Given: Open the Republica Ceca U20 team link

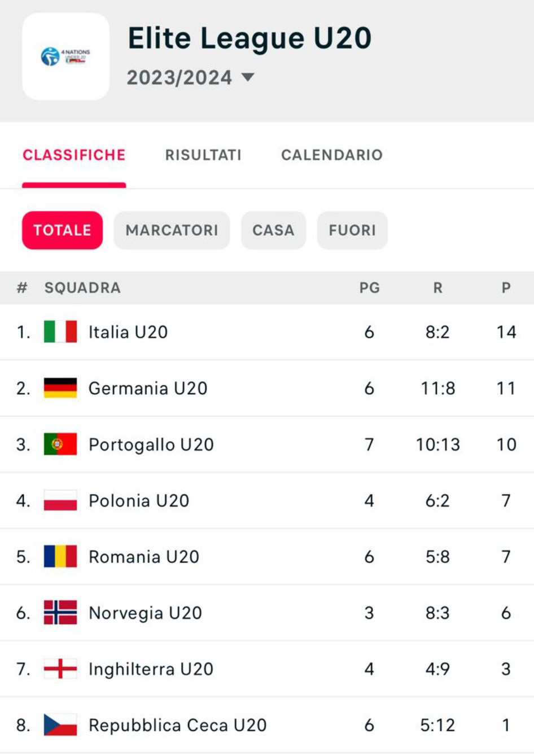Looking at the screenshot, I should pyautogui.click(x=177, y=725).
